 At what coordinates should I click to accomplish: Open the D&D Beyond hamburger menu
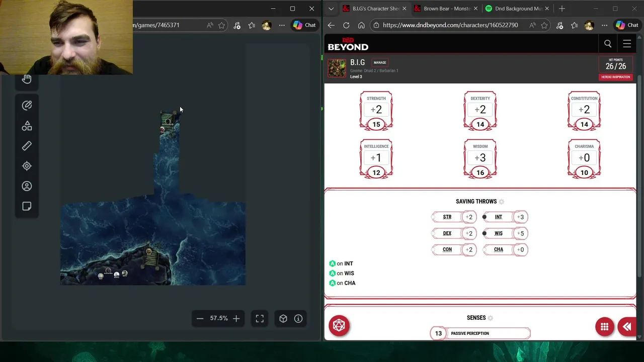(x=627, y=44)
